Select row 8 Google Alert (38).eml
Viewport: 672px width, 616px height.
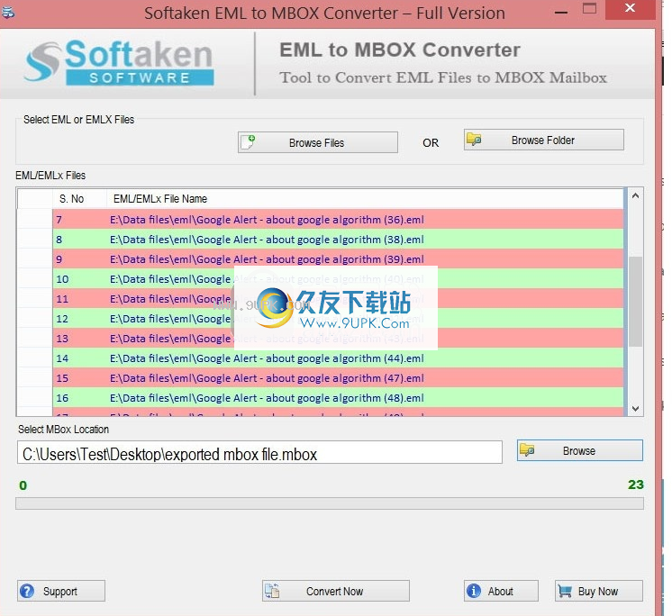(338, 239)
